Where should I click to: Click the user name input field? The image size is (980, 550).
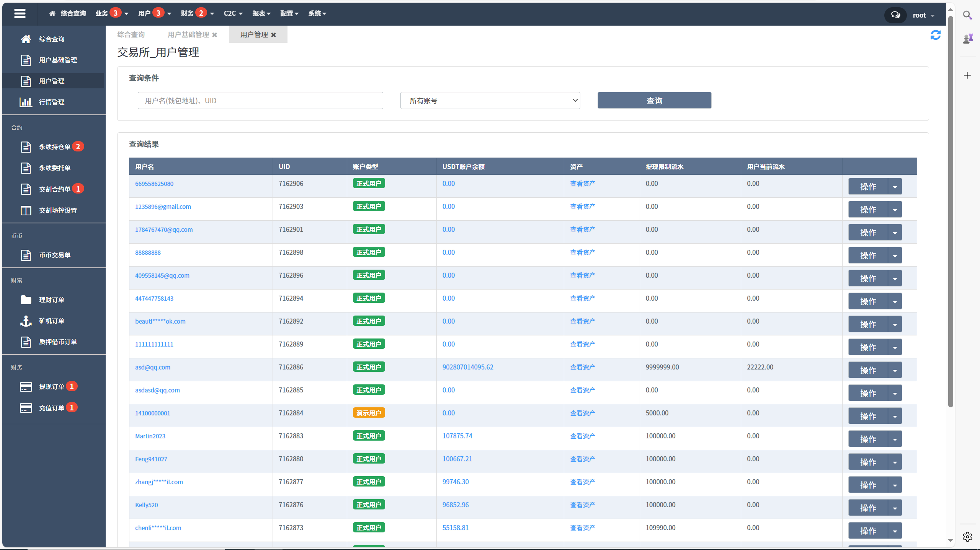click(x=260, y=100)
